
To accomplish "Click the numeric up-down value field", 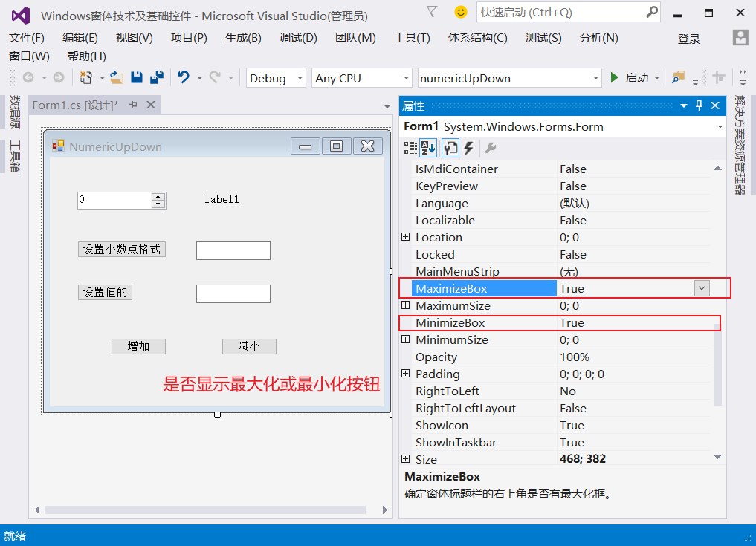I will coord(114,201).
